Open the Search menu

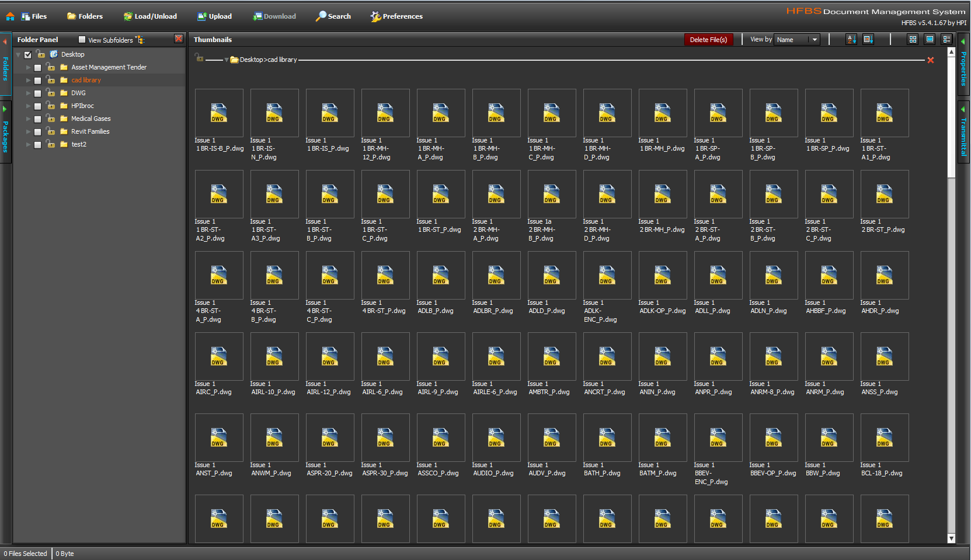click(333, 16)
